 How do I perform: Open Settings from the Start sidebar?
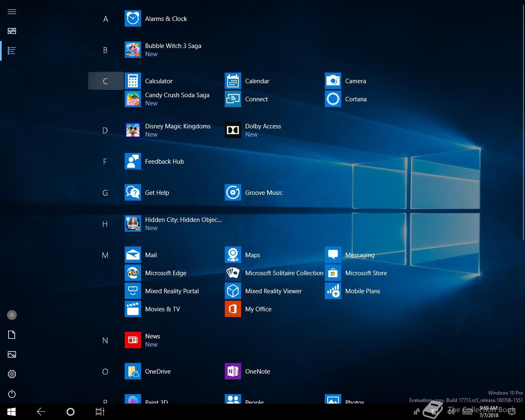[x=12, y=374]
